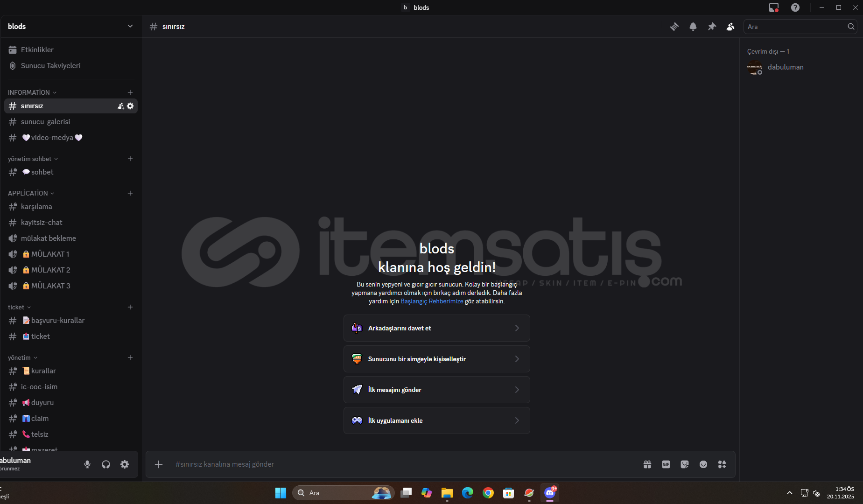Toggle the member list visibility
Image resolution: width=863 pixels, height=504 pixels.
(730, 27)
